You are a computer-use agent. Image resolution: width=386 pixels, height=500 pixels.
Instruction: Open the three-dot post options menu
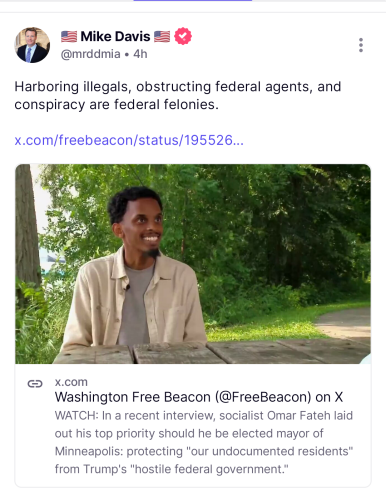pyautogui.click(x=361, y=45)
